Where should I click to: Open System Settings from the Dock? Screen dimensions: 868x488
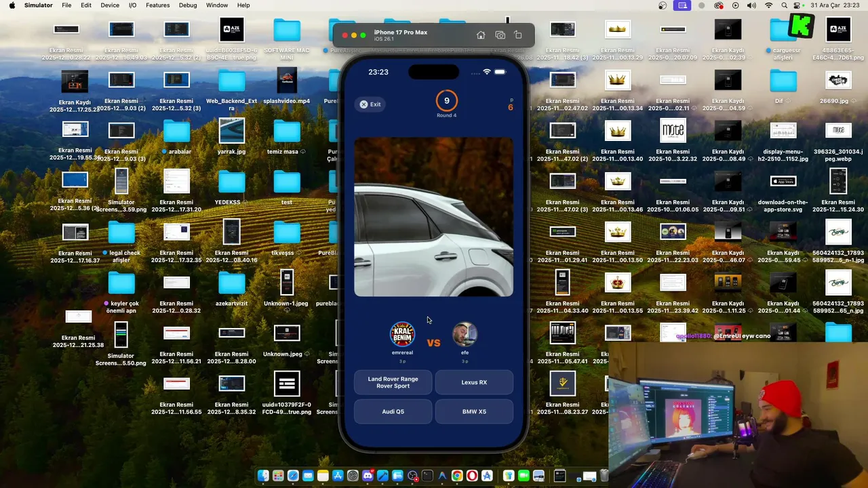point(353,476)
